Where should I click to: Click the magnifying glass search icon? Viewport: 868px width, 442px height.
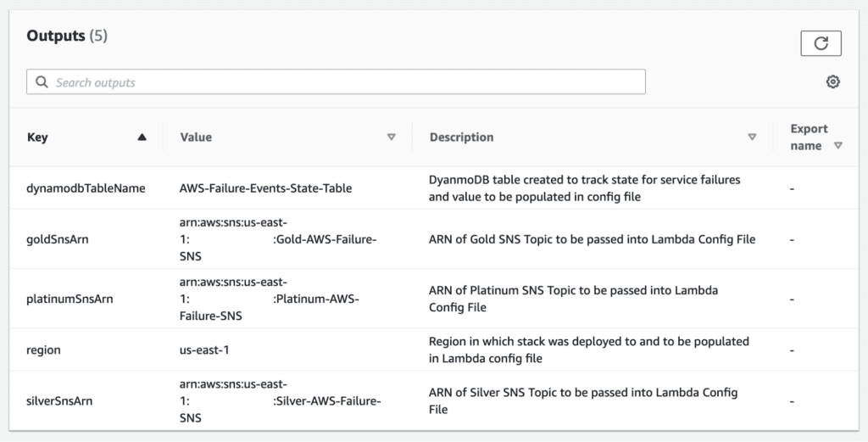[x=42, y=82]
